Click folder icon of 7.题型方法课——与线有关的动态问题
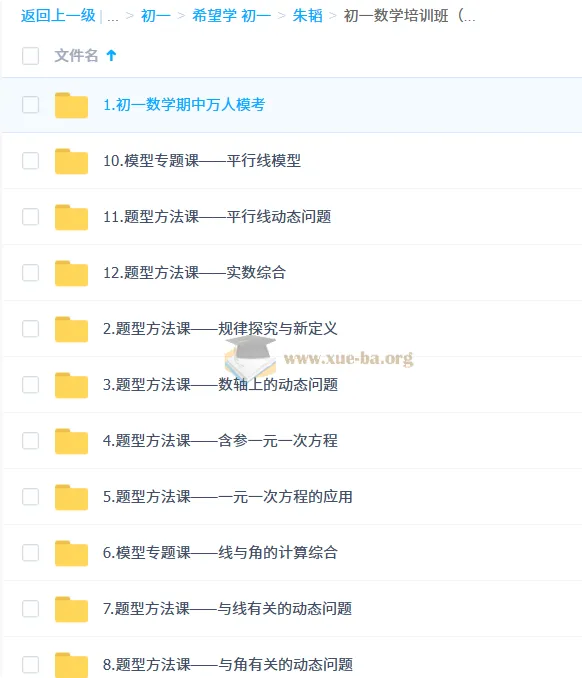 pos(71,609)
